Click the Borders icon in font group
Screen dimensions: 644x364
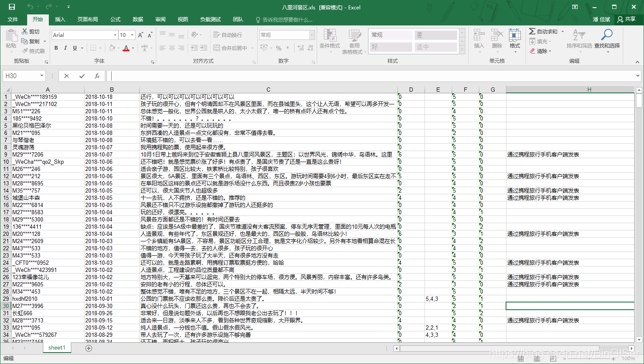tap(93, 48)
